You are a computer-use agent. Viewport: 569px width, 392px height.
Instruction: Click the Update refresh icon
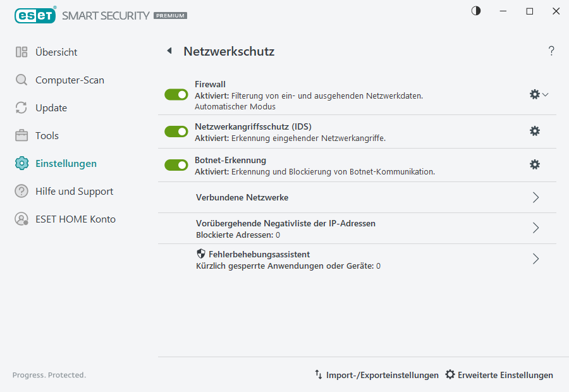point(22,107)
